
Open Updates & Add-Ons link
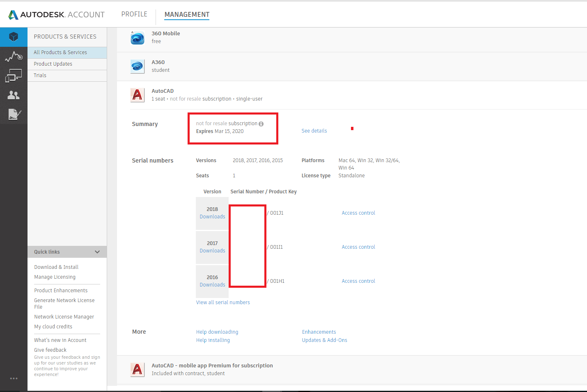325,340
